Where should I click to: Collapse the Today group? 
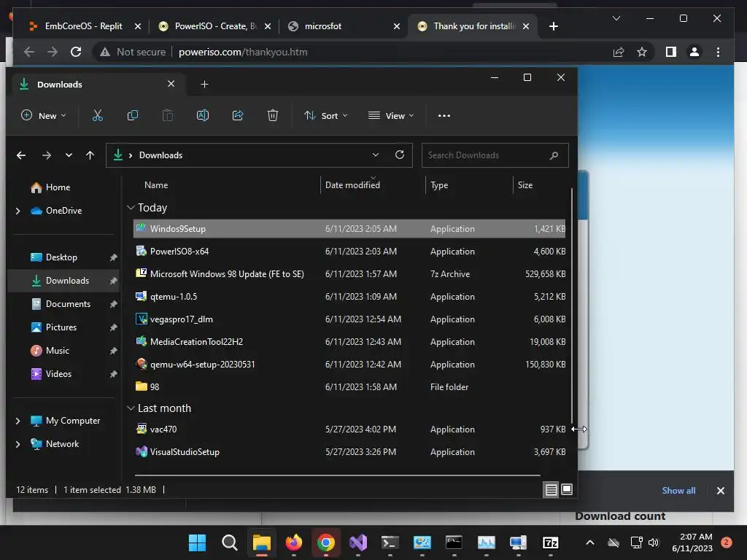(131, 208)
